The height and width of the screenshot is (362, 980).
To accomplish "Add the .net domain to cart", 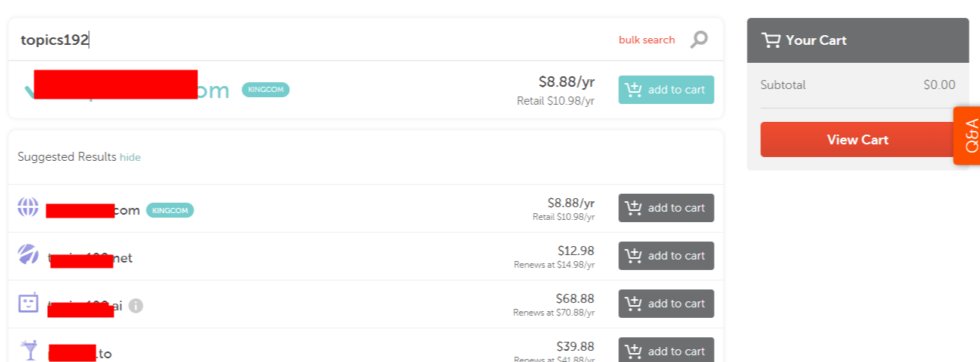I will click(666, 256).
